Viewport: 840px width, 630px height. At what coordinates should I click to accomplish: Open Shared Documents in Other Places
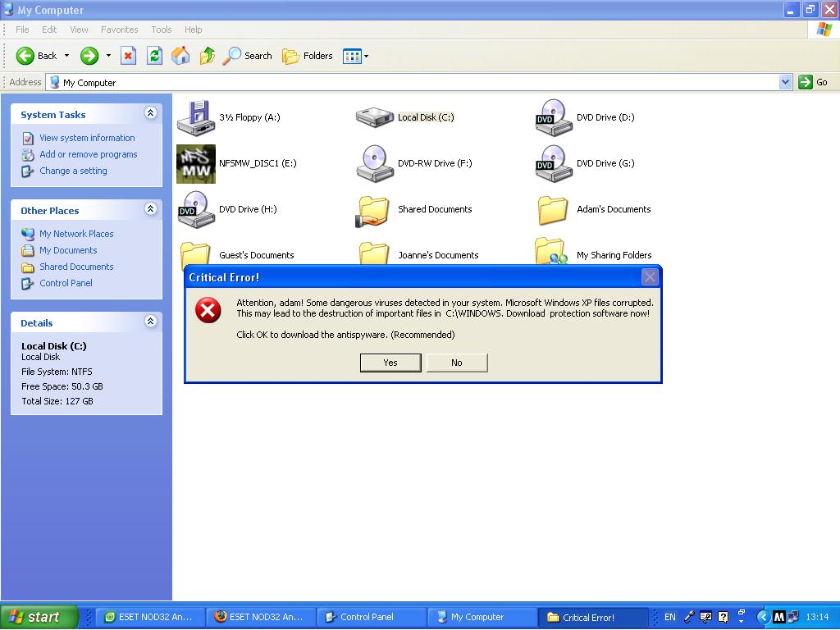coord(76,267)
